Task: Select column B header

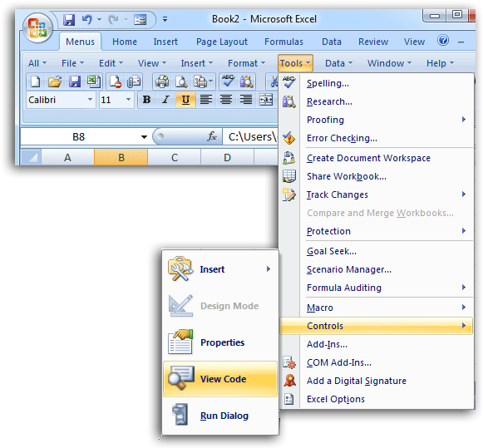Action: pos(121,158)
